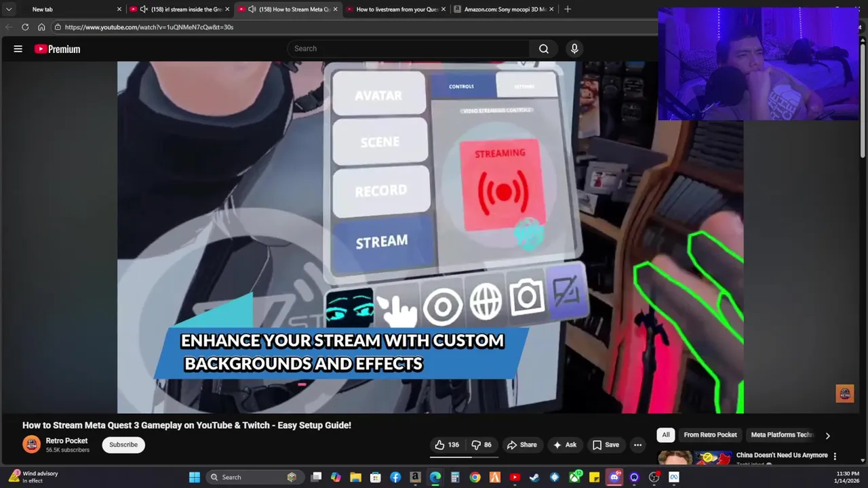Reload the current page
Screen dimensions: 868x488
[25, 27]
